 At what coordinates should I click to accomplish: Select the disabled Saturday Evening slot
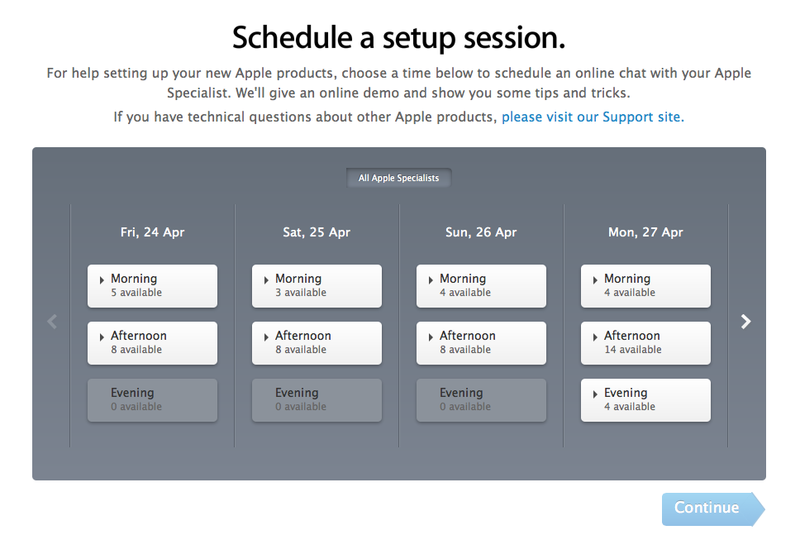(317, 400)
